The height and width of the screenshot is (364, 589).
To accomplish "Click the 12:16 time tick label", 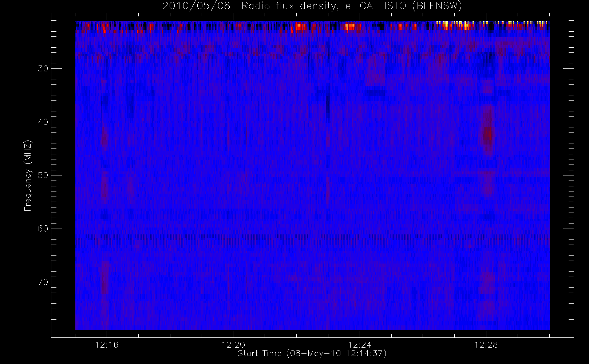I will coord(107,345).
